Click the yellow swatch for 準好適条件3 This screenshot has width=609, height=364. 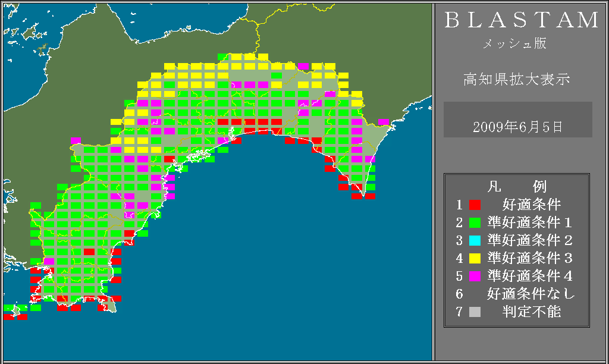click(x=475, y=258)
